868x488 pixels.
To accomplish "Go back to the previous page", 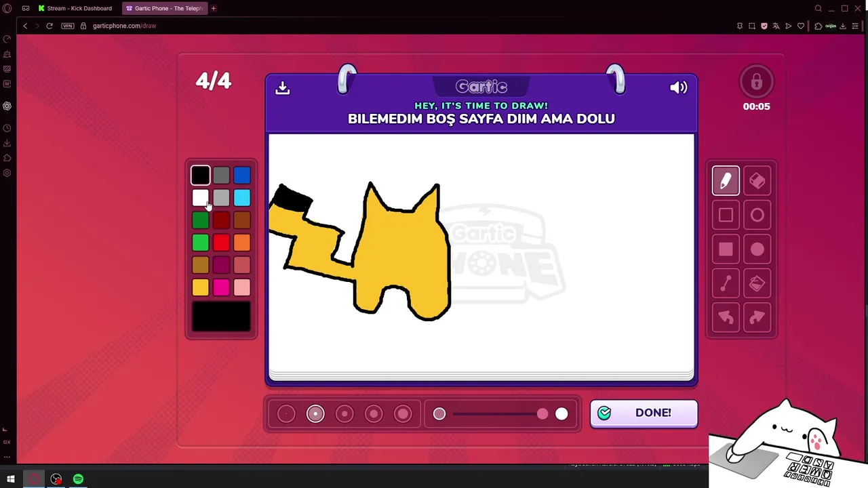I will [x=25, y=26].
